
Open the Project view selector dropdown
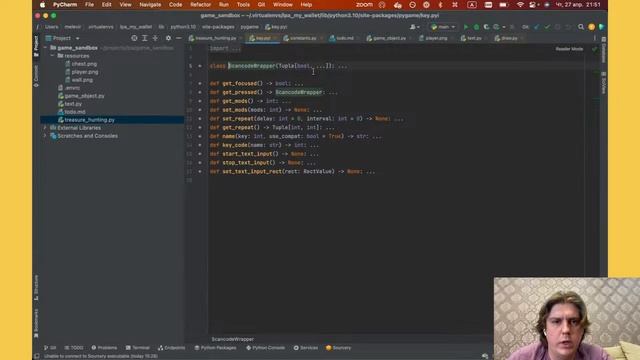pos(62,38)
